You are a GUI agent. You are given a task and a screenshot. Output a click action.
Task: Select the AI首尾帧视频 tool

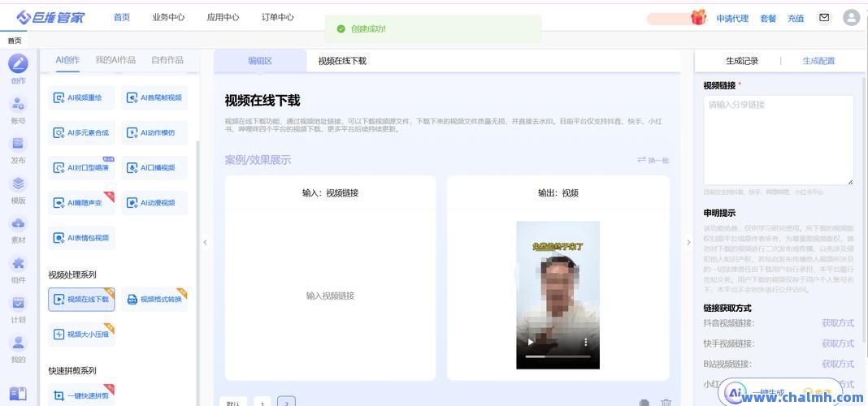(x=154, y=98)
